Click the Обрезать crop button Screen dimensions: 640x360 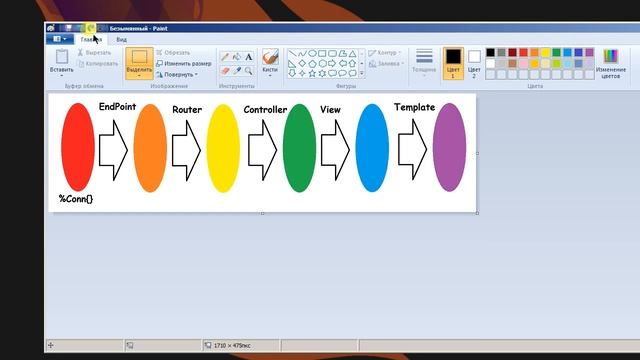pyautogui.click(x=173, y=53)
